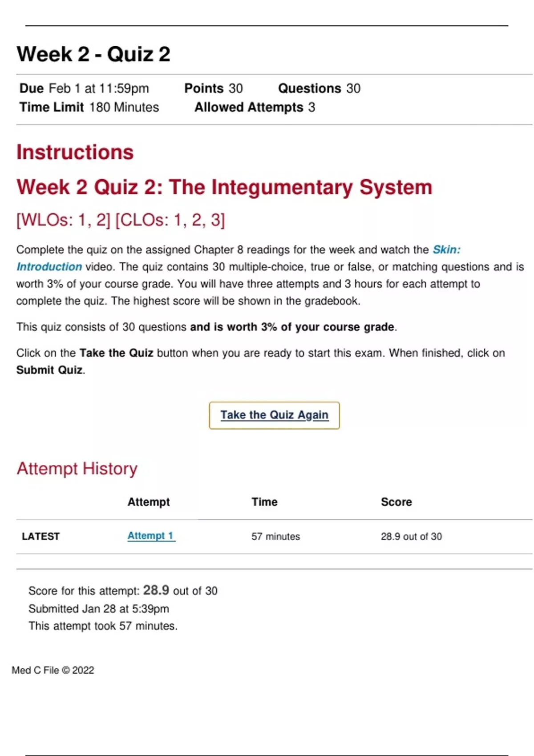
Task: Click the Questions 30 label
Action: tap(319, 88)
